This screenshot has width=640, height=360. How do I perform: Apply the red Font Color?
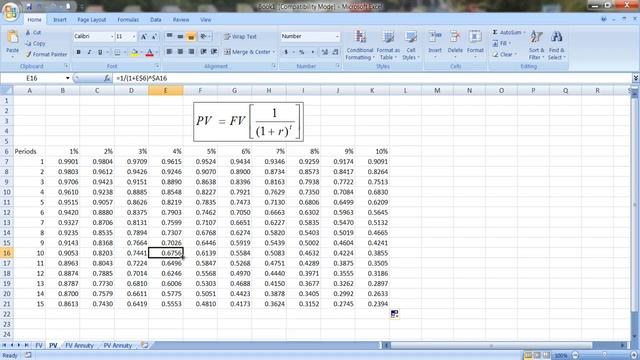(149, 52)
